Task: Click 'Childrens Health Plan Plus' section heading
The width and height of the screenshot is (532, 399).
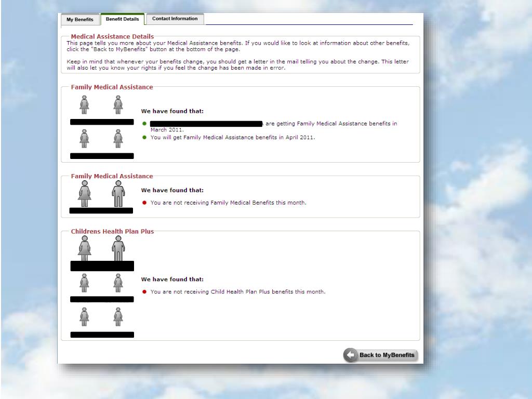Action: click(x=112, y=231)
